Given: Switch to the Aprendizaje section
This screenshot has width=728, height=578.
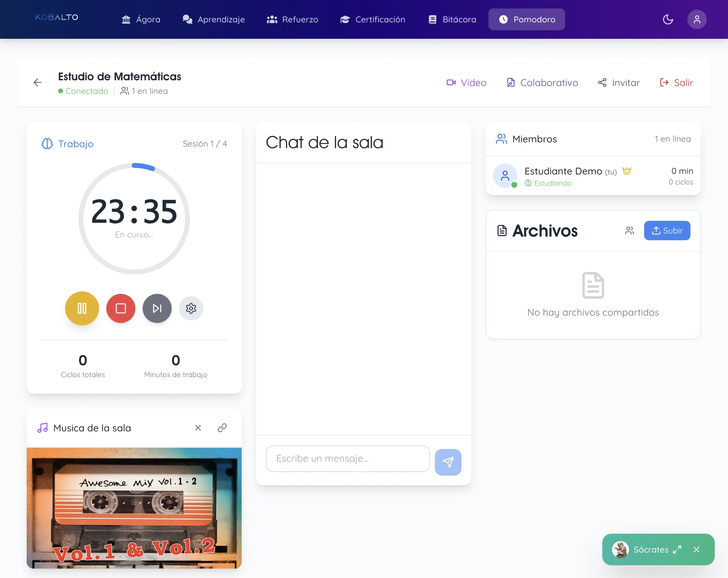Looking at the screenshot, I should point(214,19).
